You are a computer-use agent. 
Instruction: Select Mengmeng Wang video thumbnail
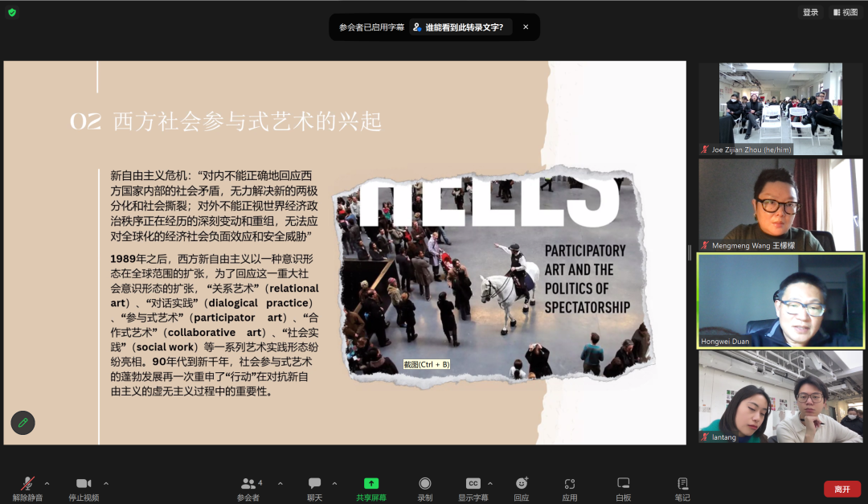[x=780, y=205]
